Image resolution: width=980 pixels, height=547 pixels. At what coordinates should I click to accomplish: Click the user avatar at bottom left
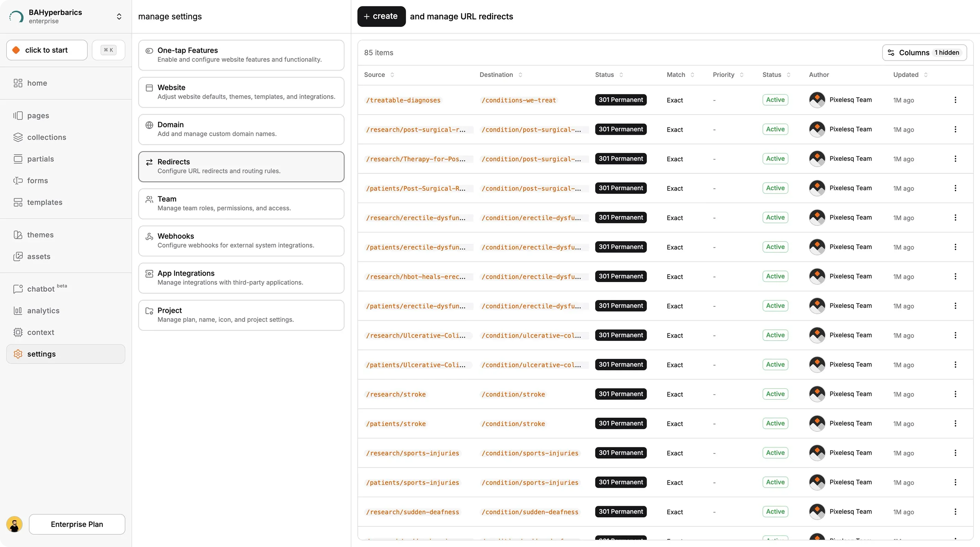pyautogui.click(x=14, y=524)
